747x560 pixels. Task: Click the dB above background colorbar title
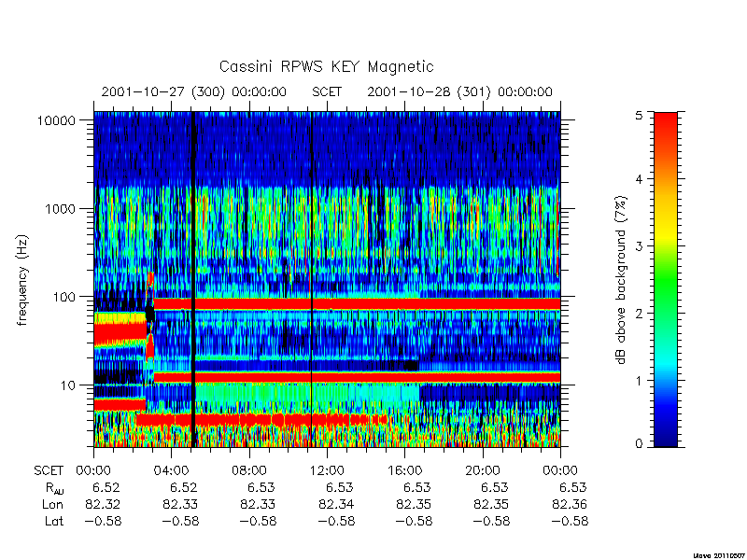coord(620,280)
